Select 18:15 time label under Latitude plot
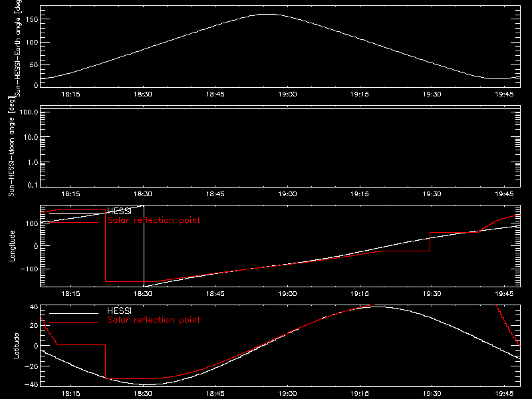 pyautogui.click(x=70, y=393)
